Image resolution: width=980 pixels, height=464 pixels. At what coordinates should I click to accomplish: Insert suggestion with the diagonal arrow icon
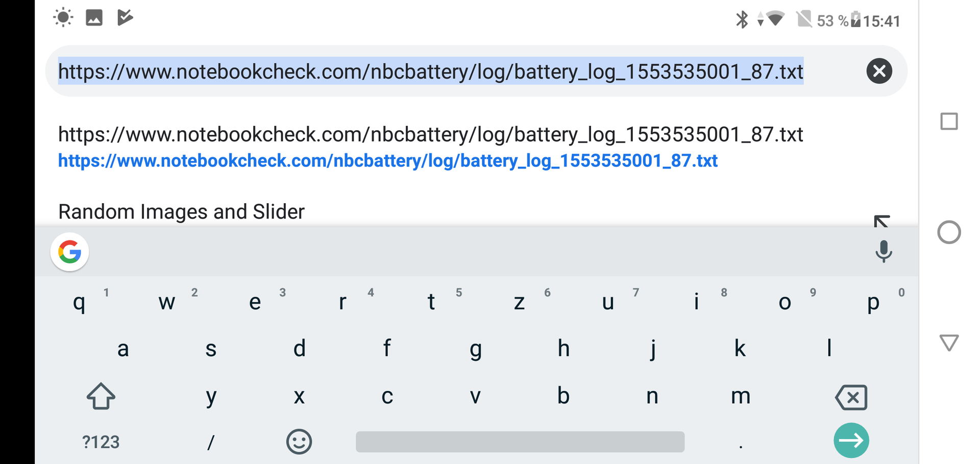pyautogui.click(x=881, y=221)
